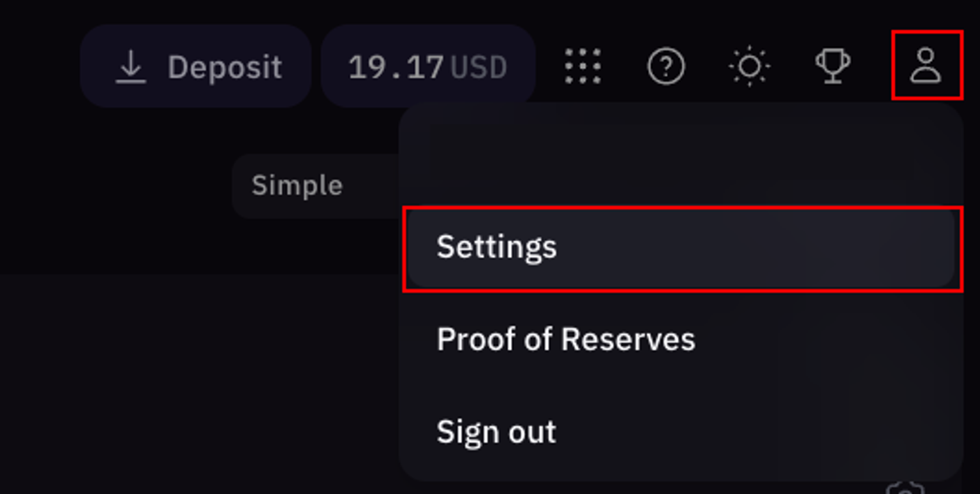Click the profile account icon
The width and height of the screenshot is (980, 494).
point(926,66)
